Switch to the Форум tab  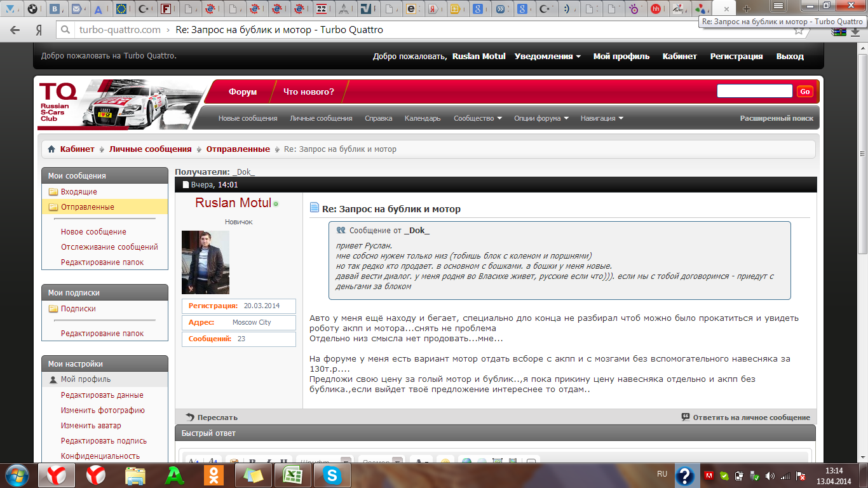click(x=243, y=91)
